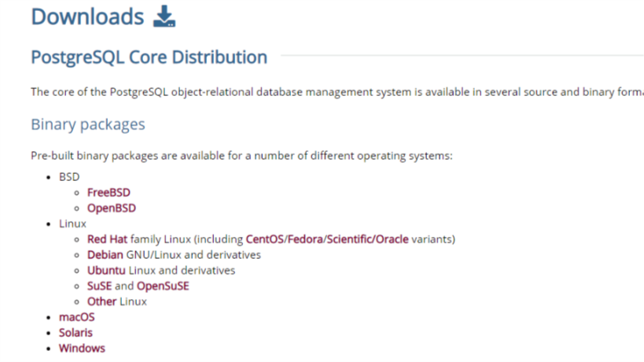Open the Scientific variant link

click(x=349, y=239)
